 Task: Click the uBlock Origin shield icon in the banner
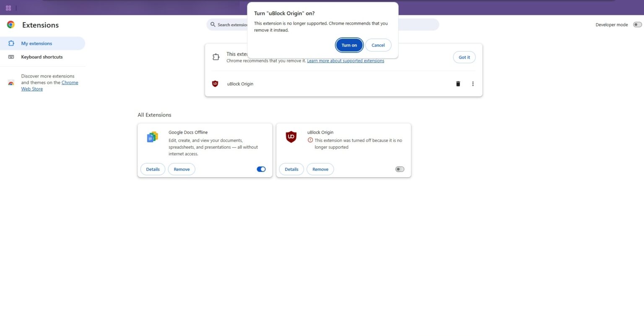tap(215, 84)
